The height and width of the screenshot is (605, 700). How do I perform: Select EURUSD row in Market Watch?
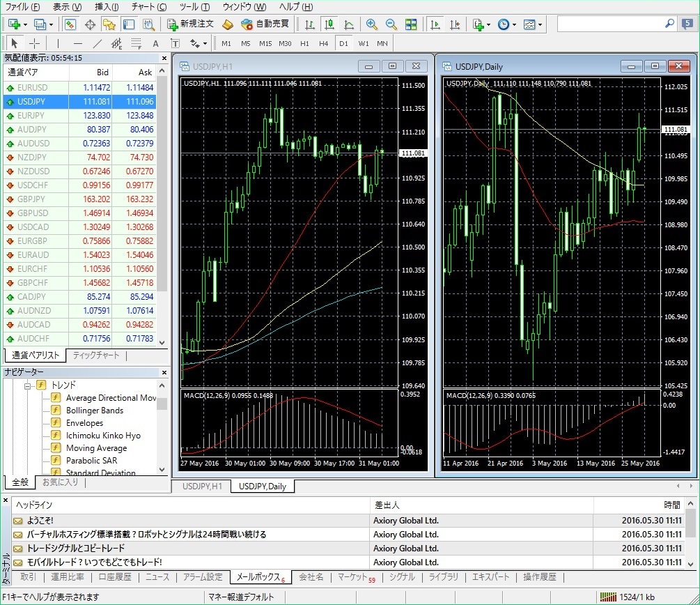(80, 88)
